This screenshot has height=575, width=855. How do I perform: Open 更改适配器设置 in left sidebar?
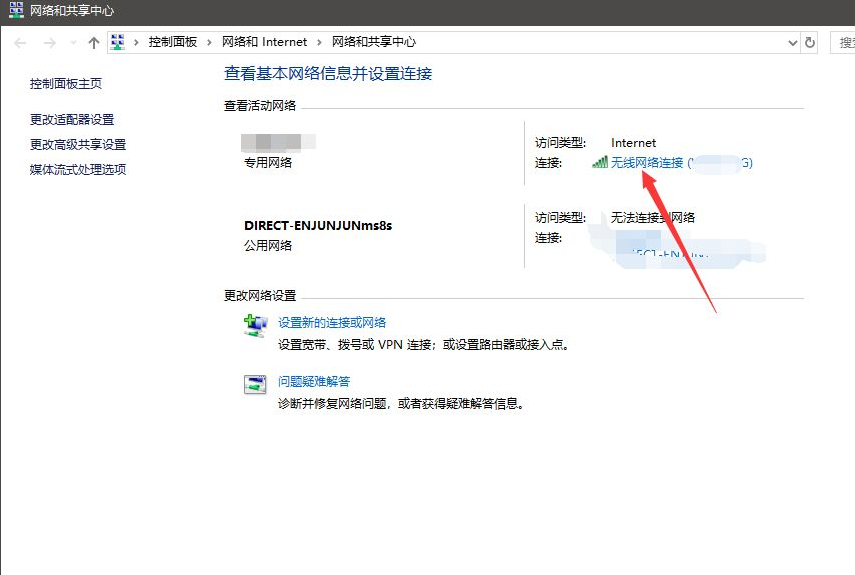tap(72, 120)
